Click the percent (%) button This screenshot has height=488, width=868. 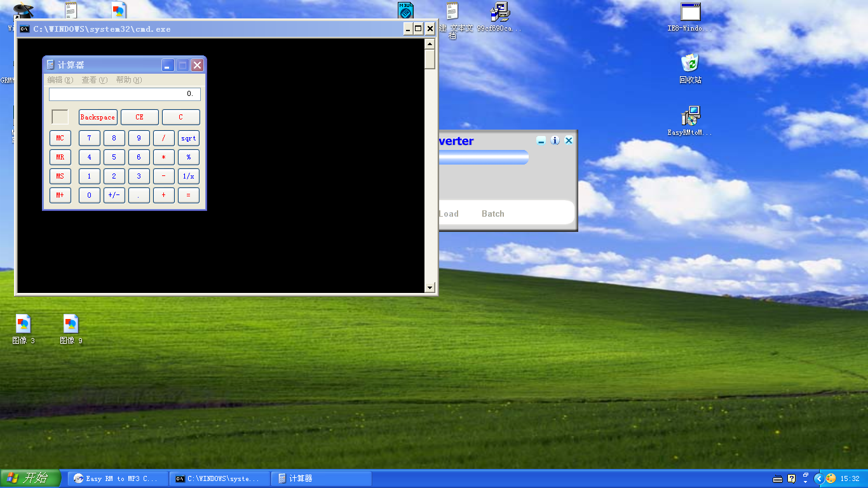[189, 157]
